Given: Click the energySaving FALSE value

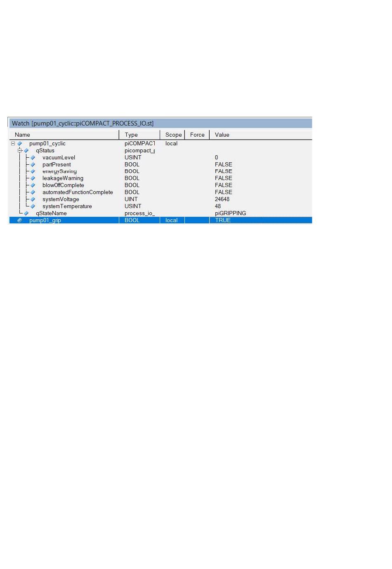Looking at the screenshot, I should click(223, 171).
